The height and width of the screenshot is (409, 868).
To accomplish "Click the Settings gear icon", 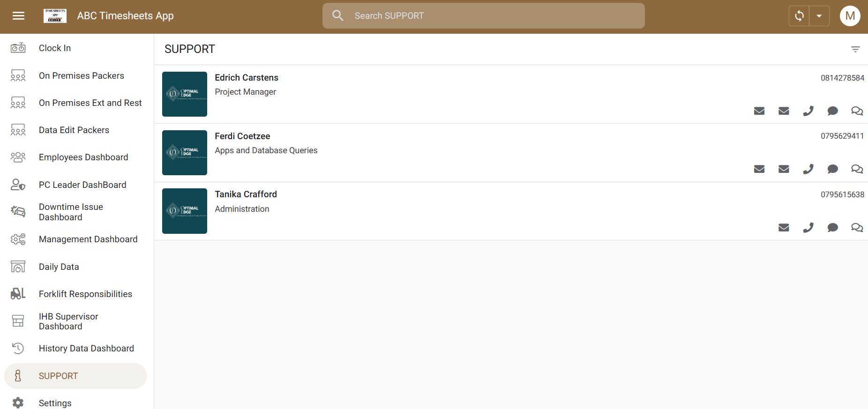I will click(x=18, y=403).
